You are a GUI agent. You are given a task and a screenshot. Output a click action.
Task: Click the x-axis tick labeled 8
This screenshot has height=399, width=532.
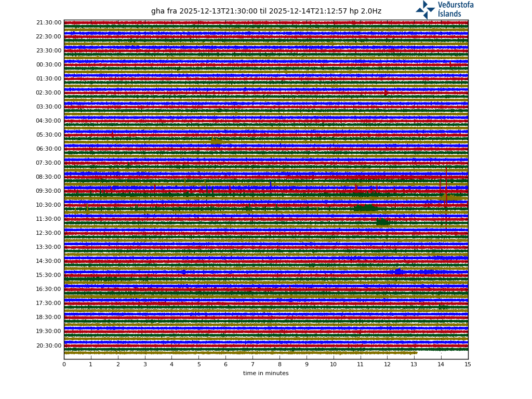pyautogui.click(x=280, y=364)
